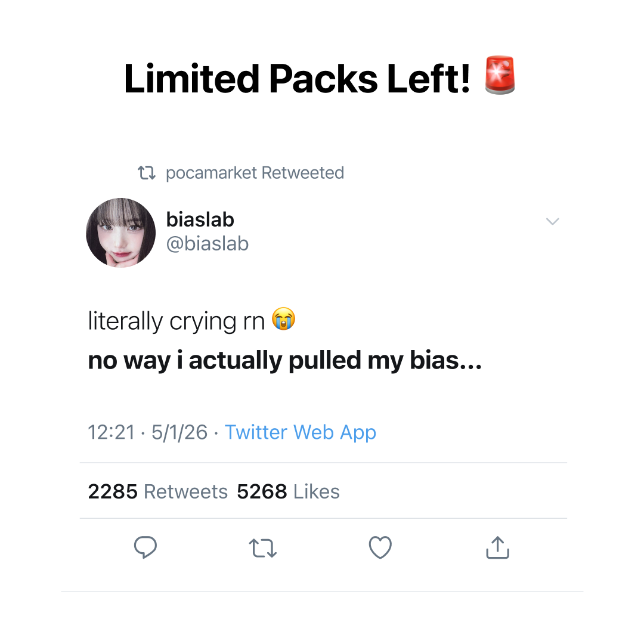This screenshot has height=644, width=644.
Task: Retweet using the bottom retweet icon
Action: point(263,548)
